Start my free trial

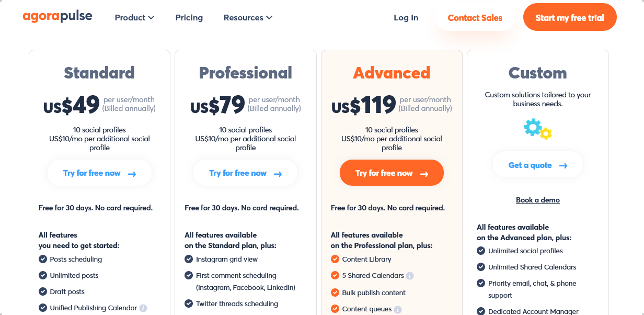tap(570, 17)
